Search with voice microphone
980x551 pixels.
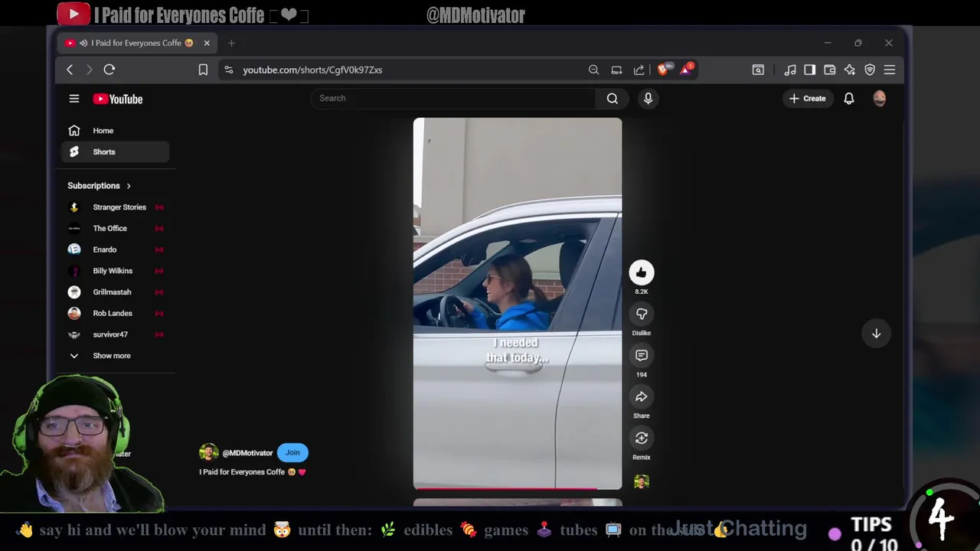pos(648,98)
